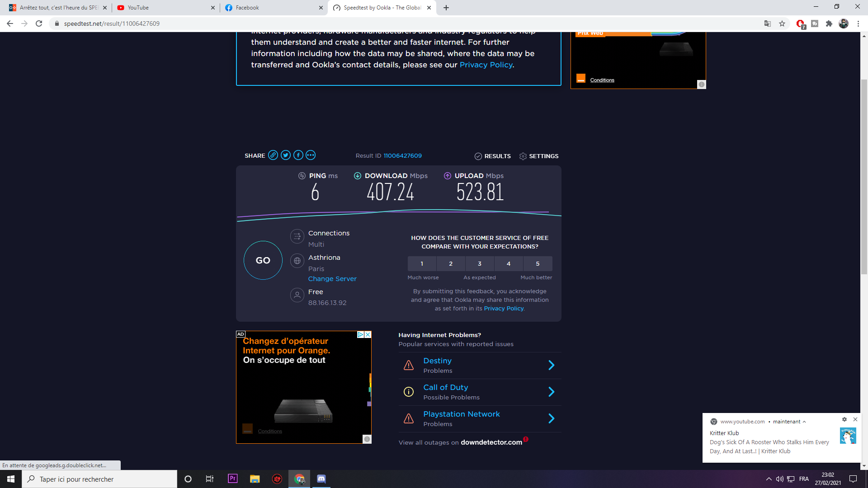Rate customer service 1 Much worse

(422, 264)
